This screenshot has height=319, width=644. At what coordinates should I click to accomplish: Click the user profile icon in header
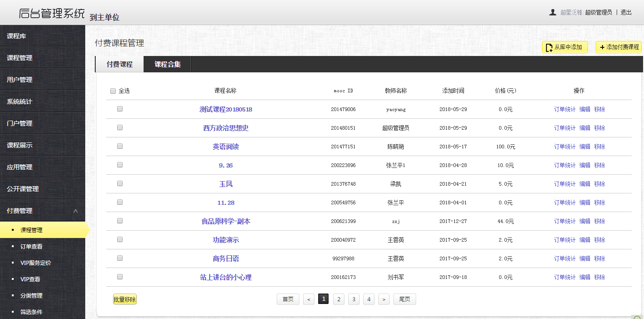553,12
